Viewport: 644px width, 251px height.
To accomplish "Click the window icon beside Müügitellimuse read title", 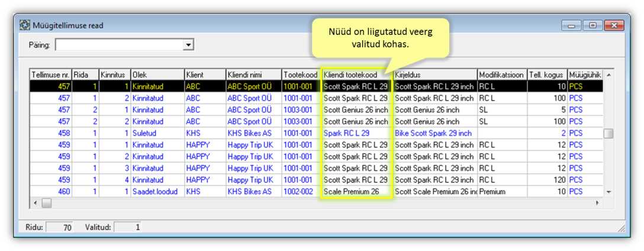I will pyautogui.click(x=25, y=25).
